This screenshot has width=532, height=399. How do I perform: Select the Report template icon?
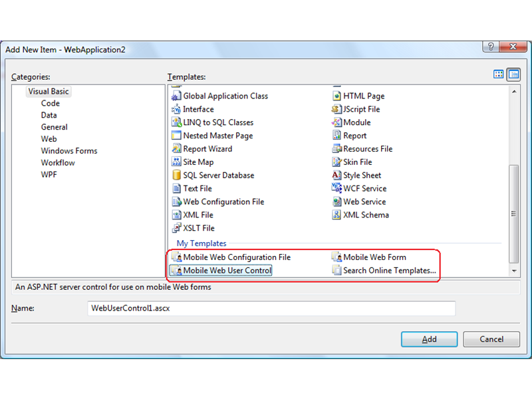tap(336, 136)
